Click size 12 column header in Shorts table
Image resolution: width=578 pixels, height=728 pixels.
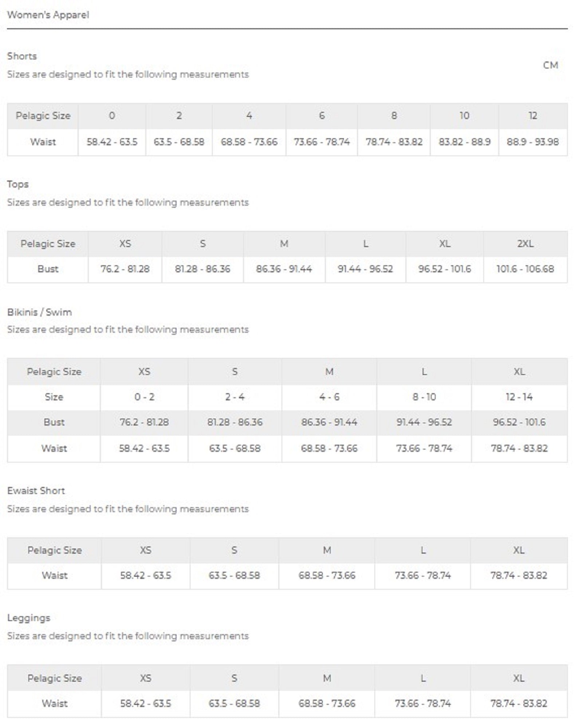coord(532,116)
